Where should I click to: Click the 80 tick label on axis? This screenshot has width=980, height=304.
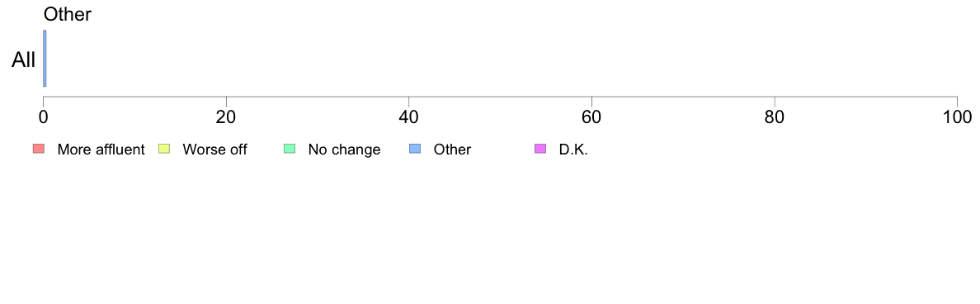pos(775,116)
